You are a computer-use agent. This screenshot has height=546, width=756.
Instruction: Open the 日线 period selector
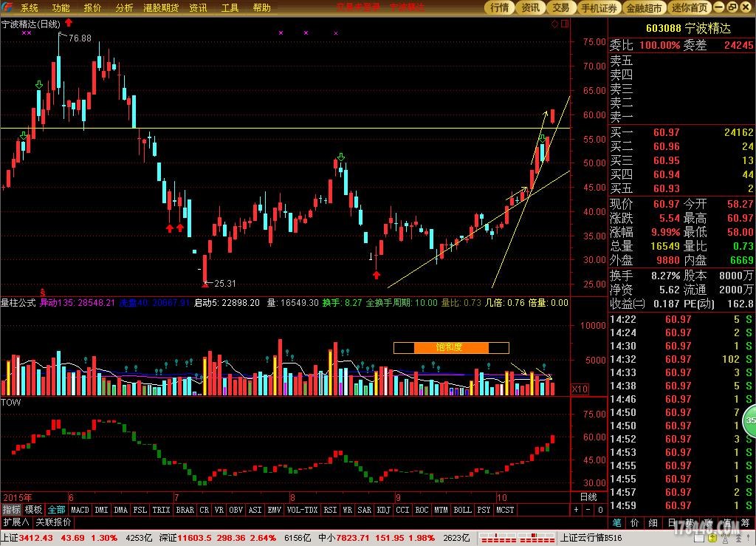[588, 497]
